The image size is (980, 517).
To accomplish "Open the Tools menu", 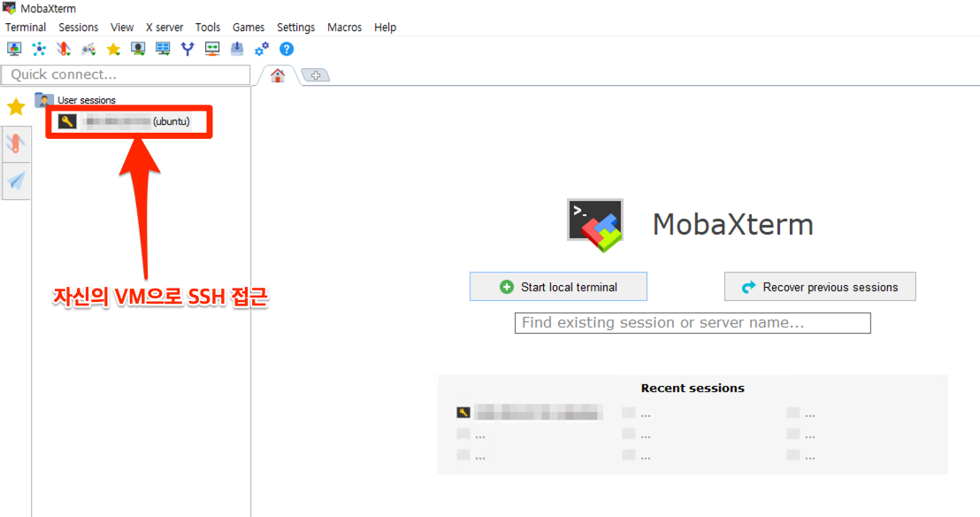I will click(x=208, y=27).
